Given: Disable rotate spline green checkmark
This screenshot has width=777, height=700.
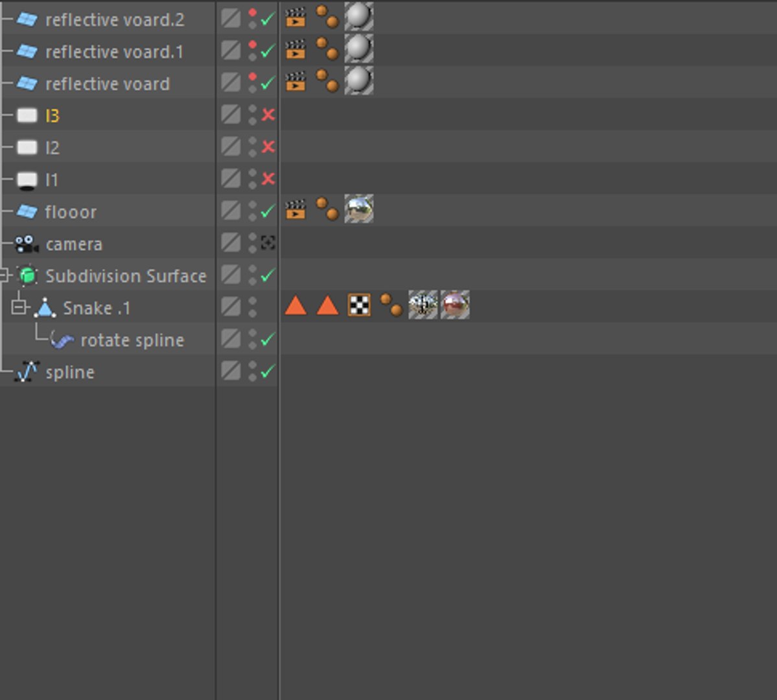Looking at the screenshot, I should (x=268, y=340).
